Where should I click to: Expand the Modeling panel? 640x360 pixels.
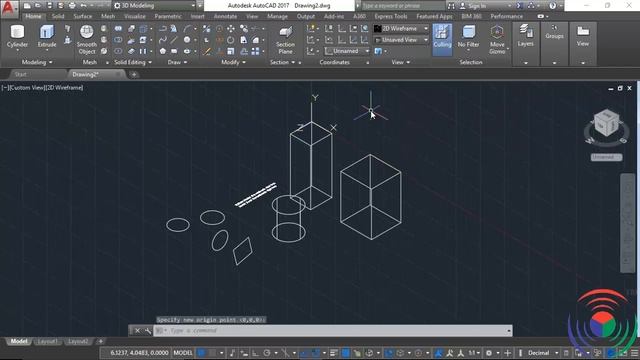click(x=37, y=62)
